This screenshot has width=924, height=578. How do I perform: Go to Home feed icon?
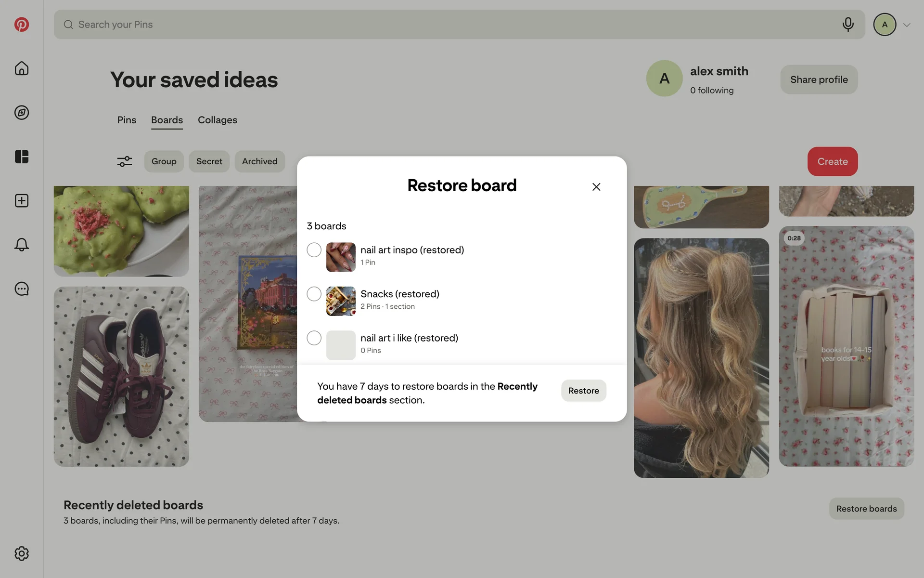click(x=22, y=68)
